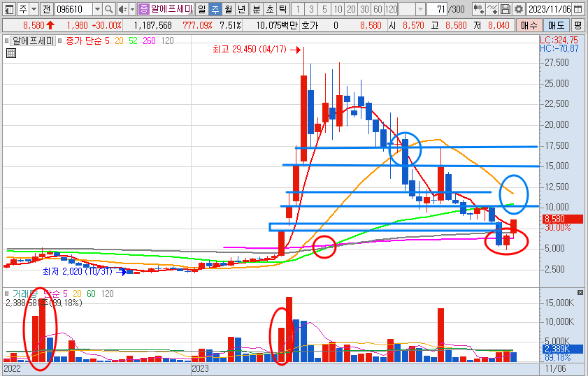Open the calendar date picker icon
The width and height of the screenshot is (588, 376).
pos(578,9)
